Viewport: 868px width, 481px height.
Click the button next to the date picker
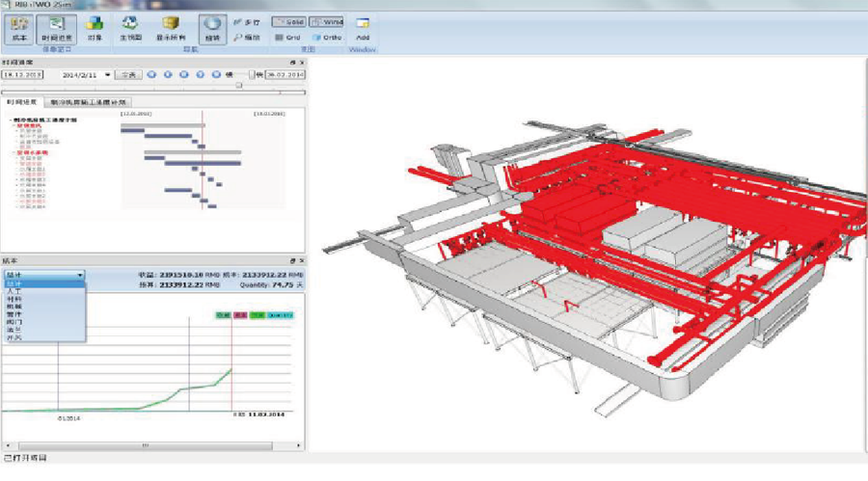tap(128, 73)
